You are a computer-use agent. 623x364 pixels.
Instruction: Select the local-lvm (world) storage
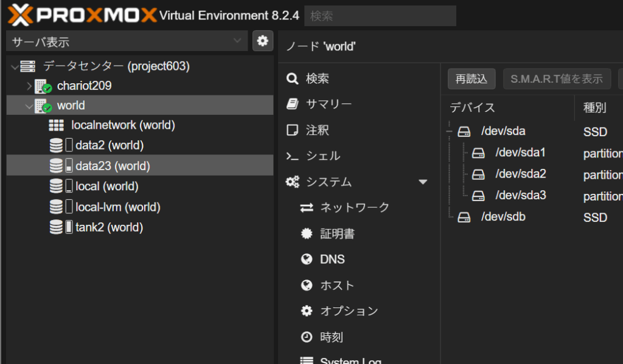point(117,207)
